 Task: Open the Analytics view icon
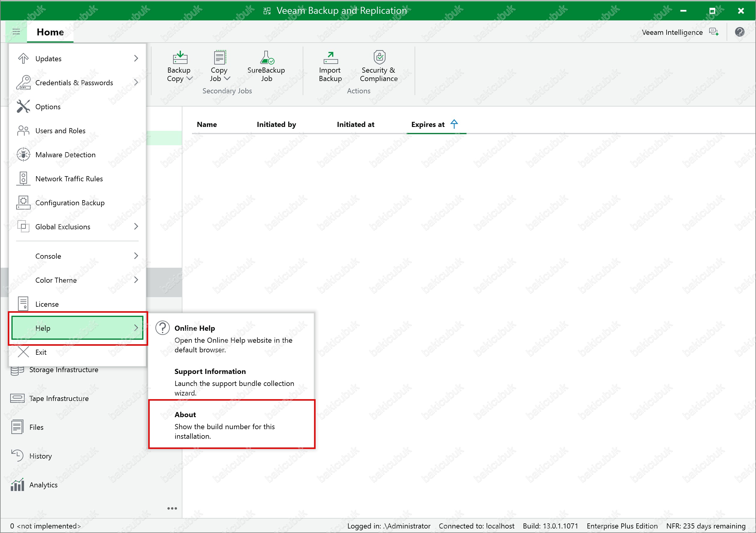(17, 485)
